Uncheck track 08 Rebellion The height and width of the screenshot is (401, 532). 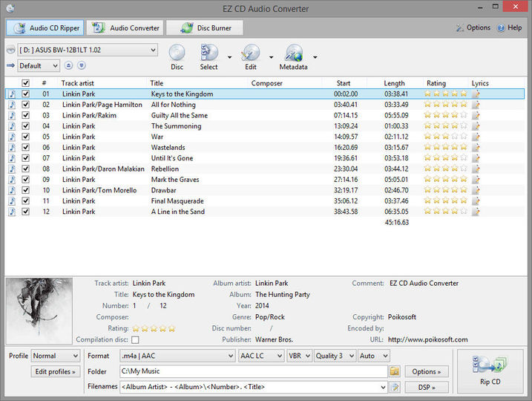25,169
